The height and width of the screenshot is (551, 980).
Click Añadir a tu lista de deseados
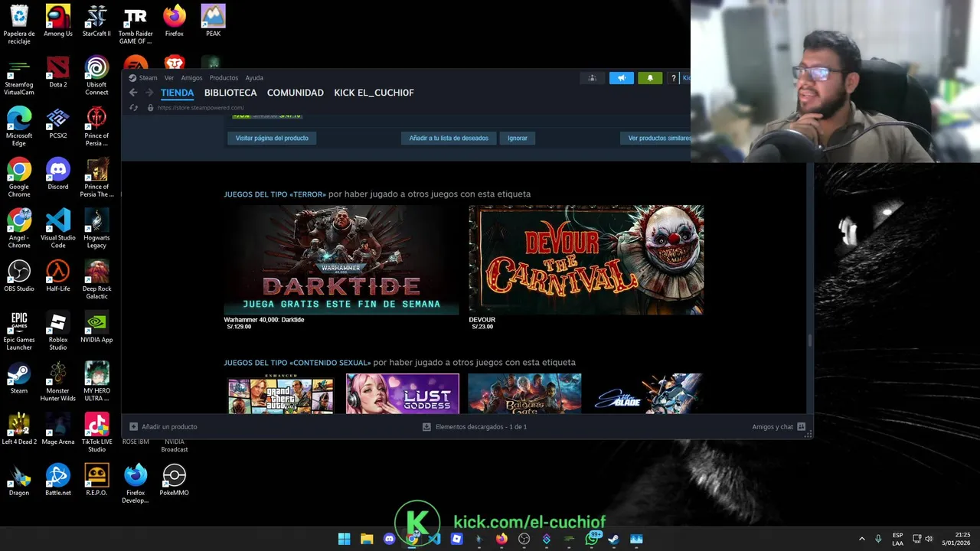point(449,138)
